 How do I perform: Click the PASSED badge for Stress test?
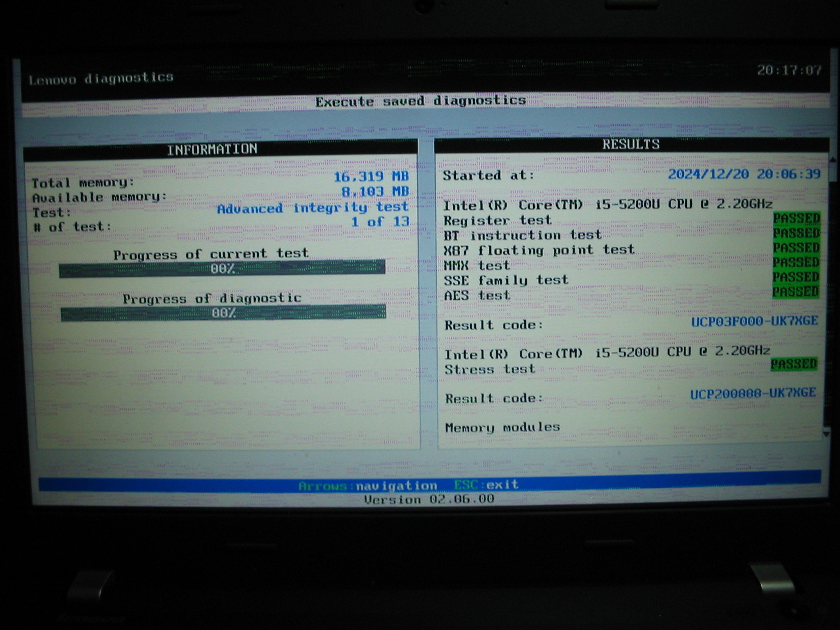click(x=794, y=364)
